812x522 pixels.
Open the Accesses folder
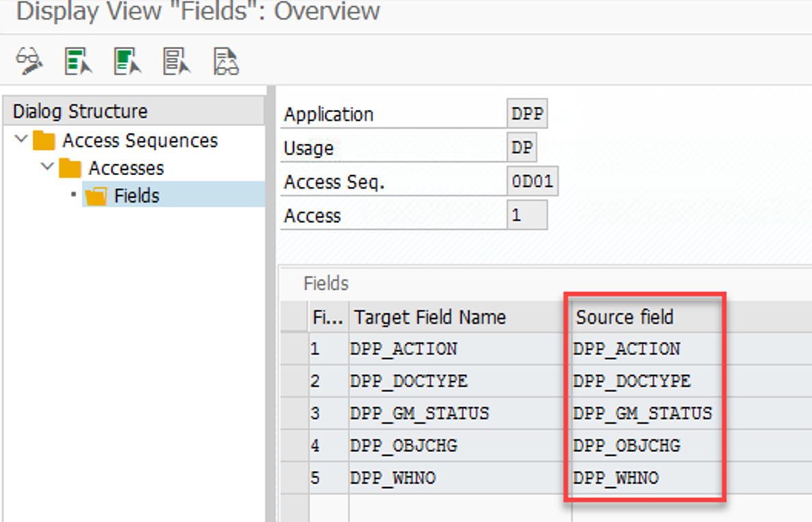126,168
